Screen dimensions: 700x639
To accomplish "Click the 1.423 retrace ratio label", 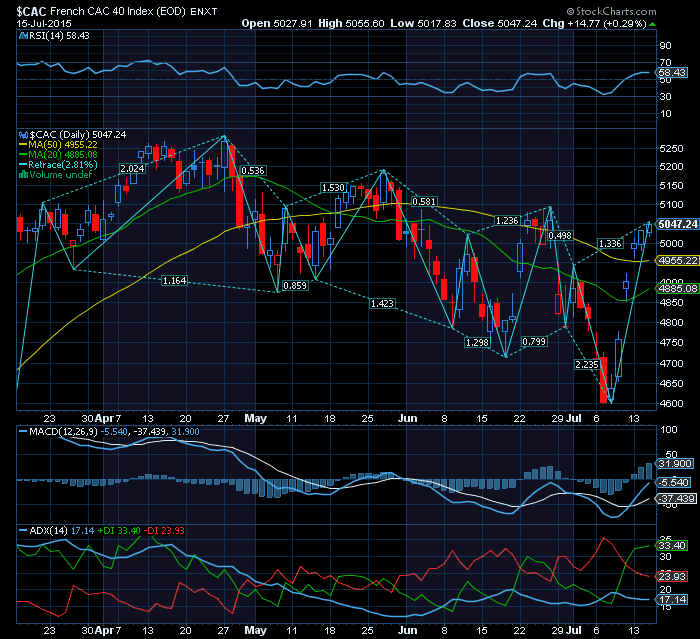I will click(382, 304).
